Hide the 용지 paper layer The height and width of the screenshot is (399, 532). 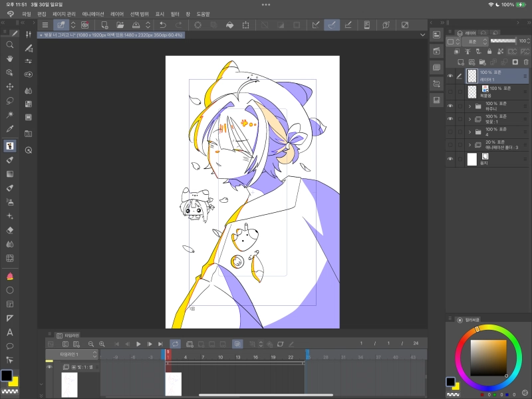tap(450, 159)
